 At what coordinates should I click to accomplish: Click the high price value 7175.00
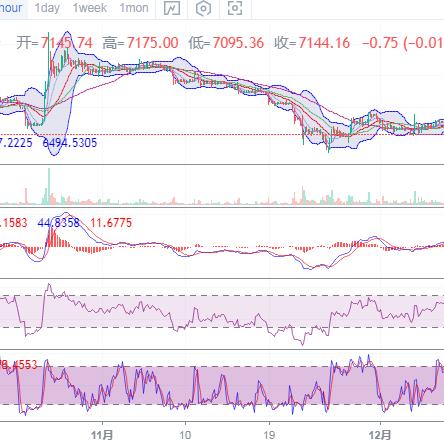pos(153,43)
